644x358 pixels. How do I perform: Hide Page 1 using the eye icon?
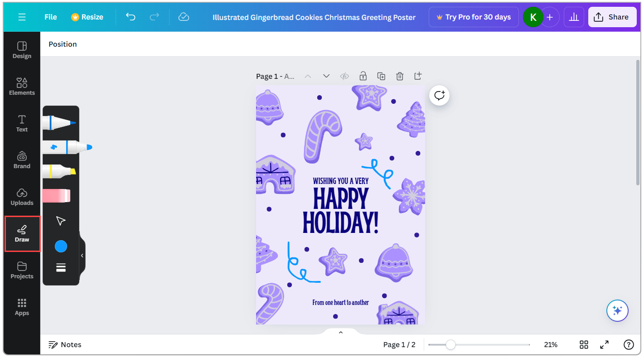(344, 76)
